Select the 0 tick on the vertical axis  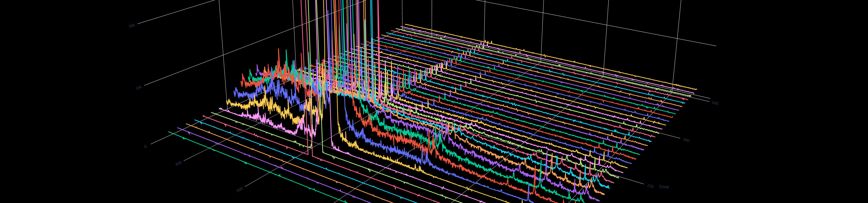pyautogui.click(x=145, y=146)
